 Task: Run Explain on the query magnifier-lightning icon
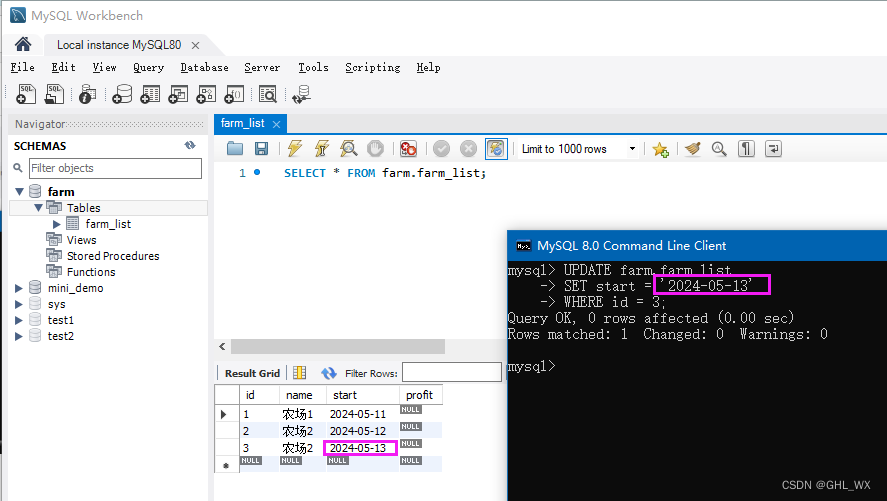coord(348,149)
